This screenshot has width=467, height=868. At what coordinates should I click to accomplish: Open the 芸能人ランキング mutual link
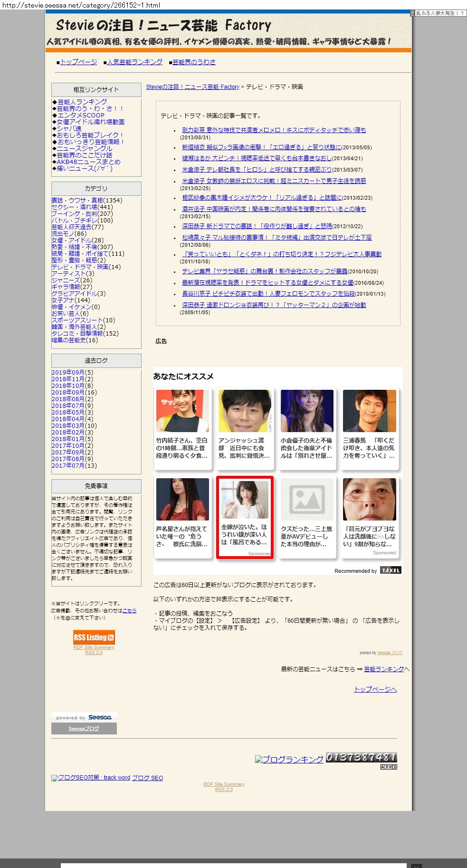click(x=82, y=102)
